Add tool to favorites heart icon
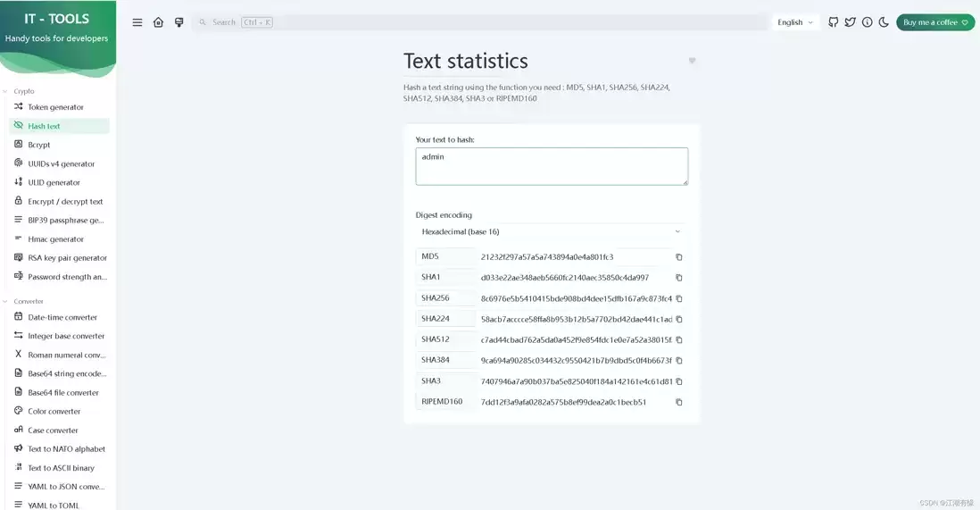 tap(692, 61)
